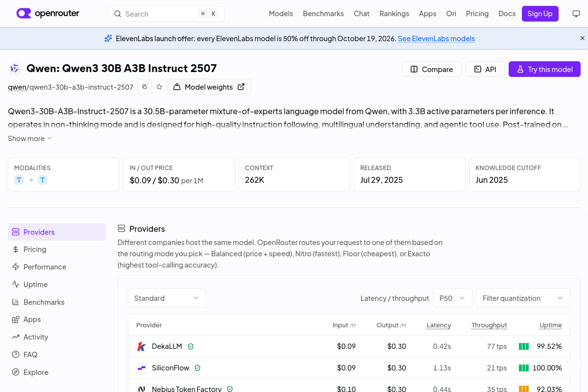The image size is (588, 392).
Task: Click the Try this model button
Action: point(544,69)
